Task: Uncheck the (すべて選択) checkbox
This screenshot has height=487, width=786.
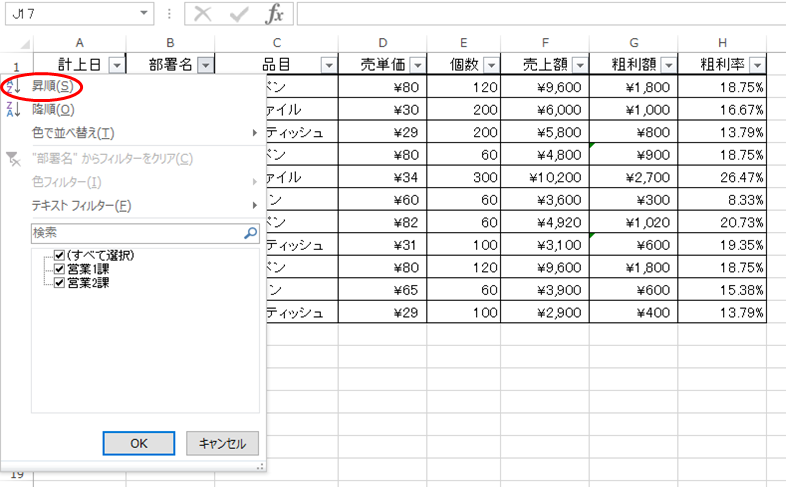Action: coord(60,256)
